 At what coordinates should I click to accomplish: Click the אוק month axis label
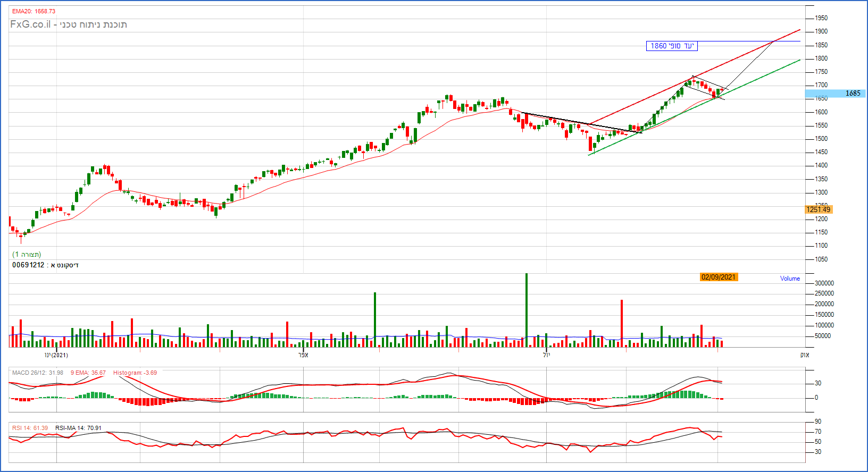[x=804, y=355]
